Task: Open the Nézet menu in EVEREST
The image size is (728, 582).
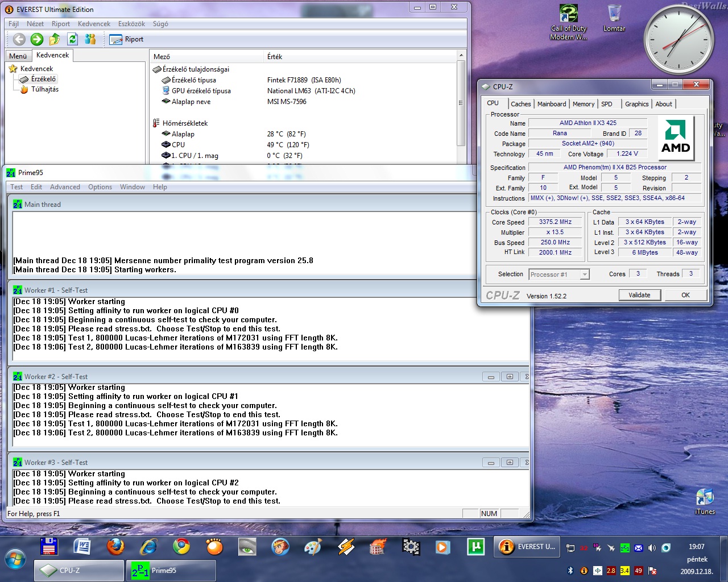Action: pos(35,24)
